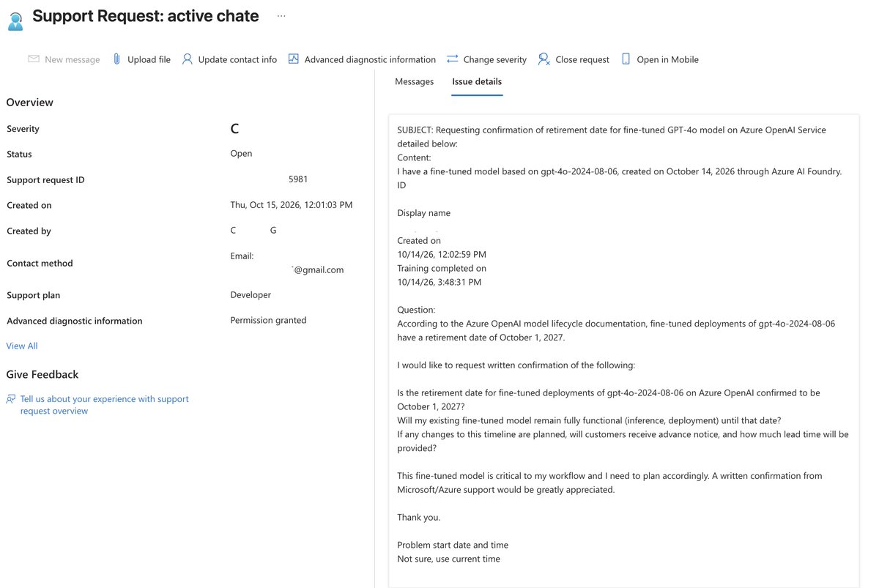Click the Overview date Thu, Oct 15, 2026
The height and width of the screenshot is (588, 879).
(x=292, y=205)
